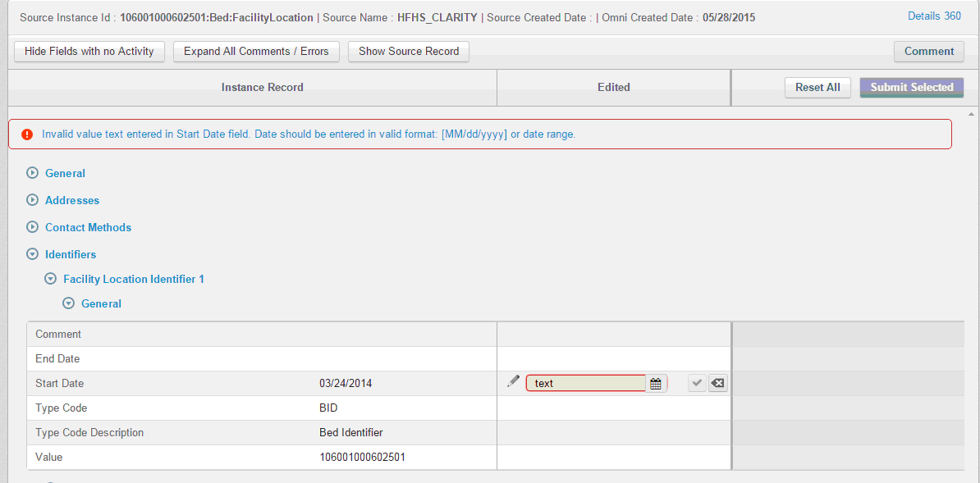Open the Details 360 link
The image size is (980, 483).
click(x=934, y=16)
